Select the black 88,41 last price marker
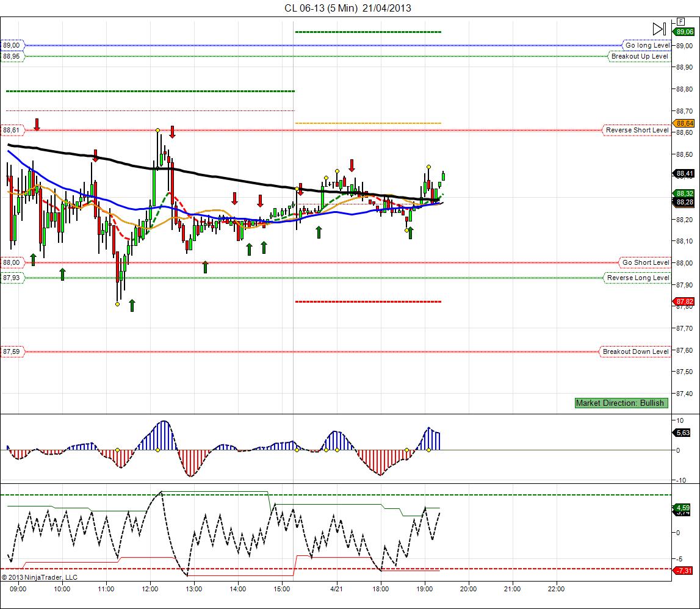 684,173
